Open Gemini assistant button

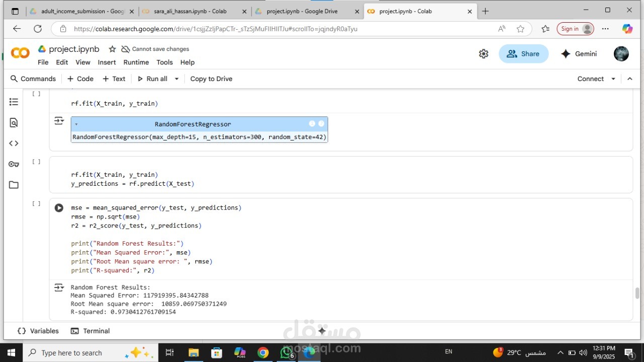coord(579,54)
